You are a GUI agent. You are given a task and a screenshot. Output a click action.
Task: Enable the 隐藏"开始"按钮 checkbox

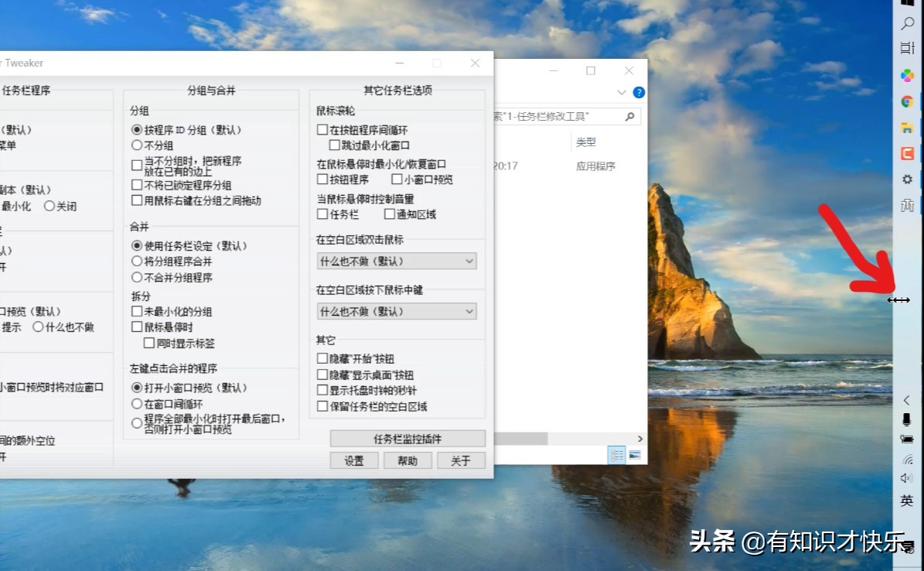click(322, 358)
